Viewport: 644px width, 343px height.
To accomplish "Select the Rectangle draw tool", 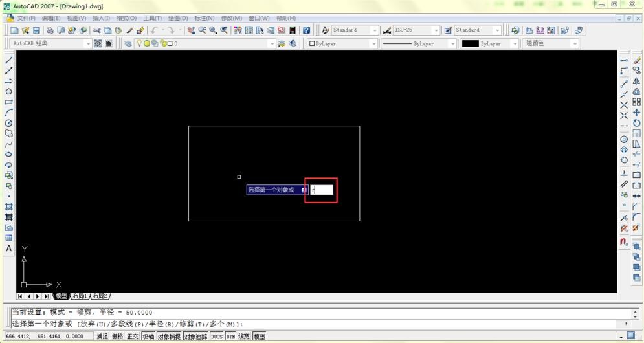I will pyautogui.click(x=8, y=102).
